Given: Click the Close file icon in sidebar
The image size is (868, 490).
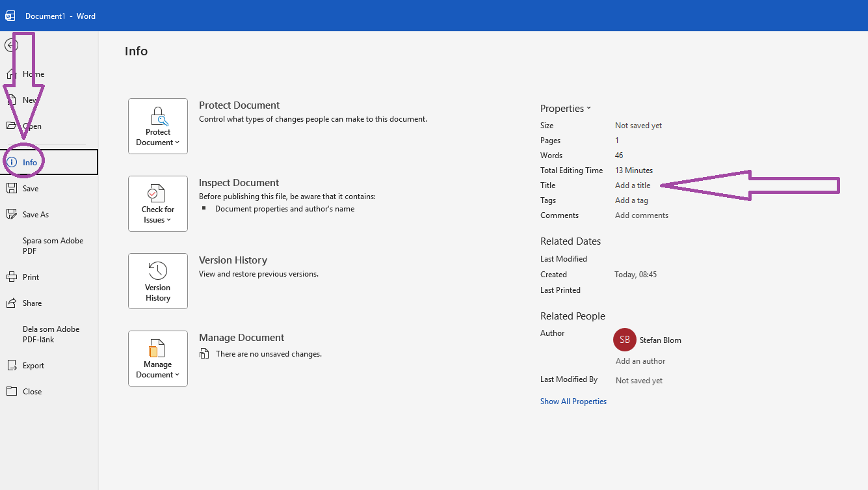Looking at the screenshot, I should pos(11,391).
